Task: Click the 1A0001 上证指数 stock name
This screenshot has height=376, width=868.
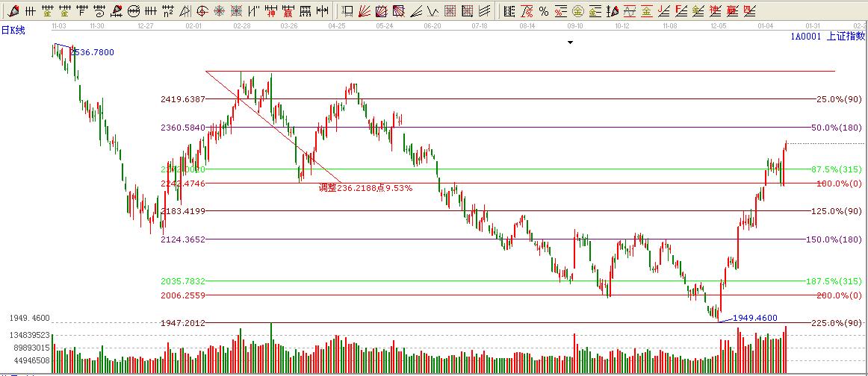Action: 828,36
